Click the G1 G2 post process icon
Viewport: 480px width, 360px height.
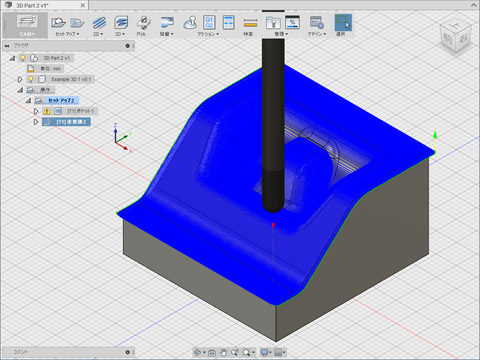(x=209, y=23)
